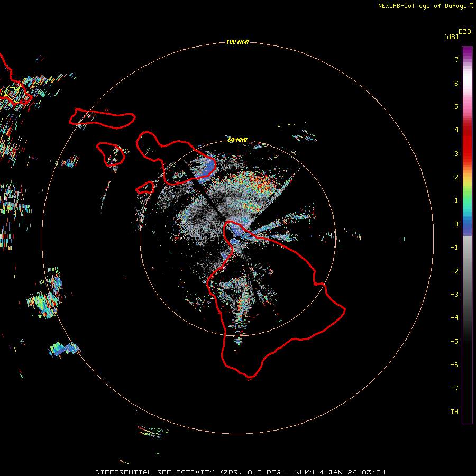Click the -5 value on color scale
The width and height of the screenshot is (476, 476).
click(x=454, y=342)
